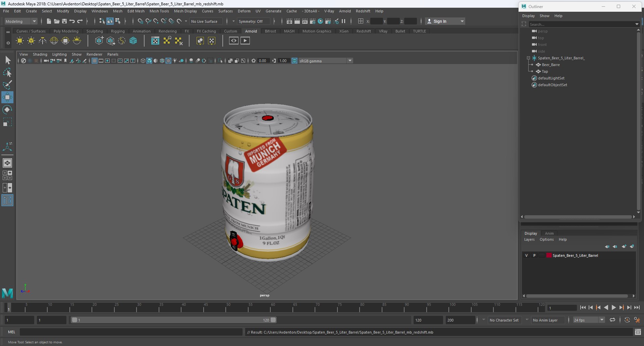Click Arnold TX manager checker icon
644x346 pixels.
coord(155,41)
